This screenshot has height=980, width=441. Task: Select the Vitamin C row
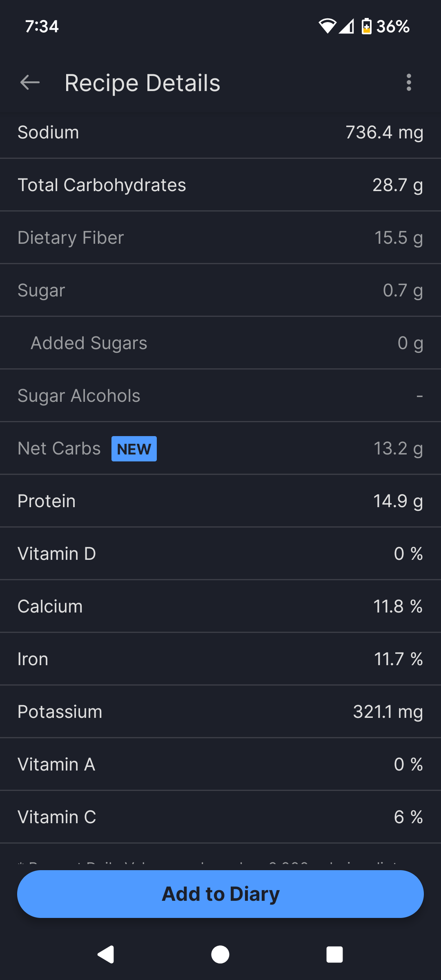(x=220, y=817)
